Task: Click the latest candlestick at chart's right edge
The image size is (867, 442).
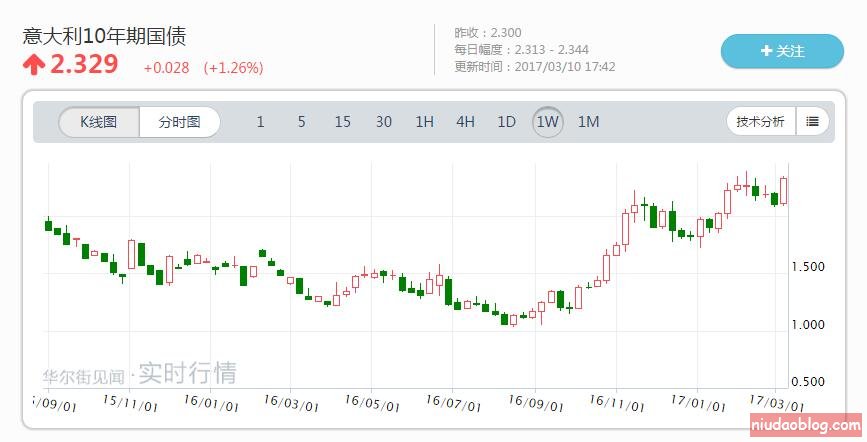Action: click(x=784, y=191)
